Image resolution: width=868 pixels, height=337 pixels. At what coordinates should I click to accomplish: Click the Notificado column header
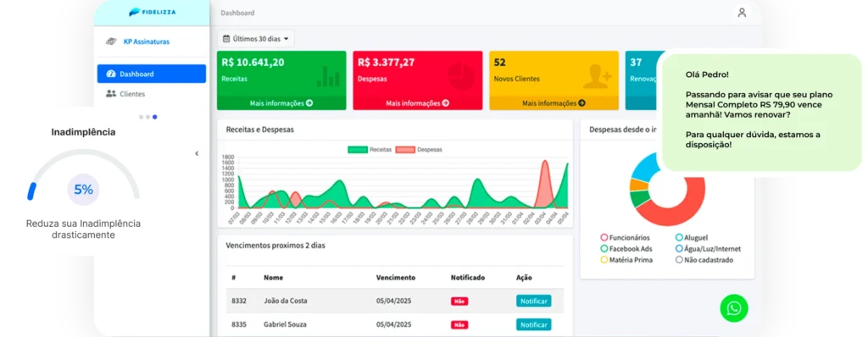468,277
